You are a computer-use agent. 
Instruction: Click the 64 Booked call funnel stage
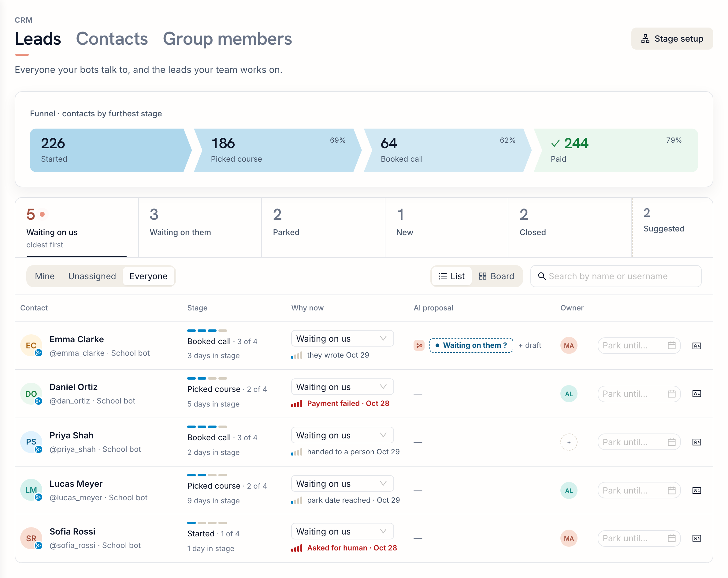click(448, 150)
